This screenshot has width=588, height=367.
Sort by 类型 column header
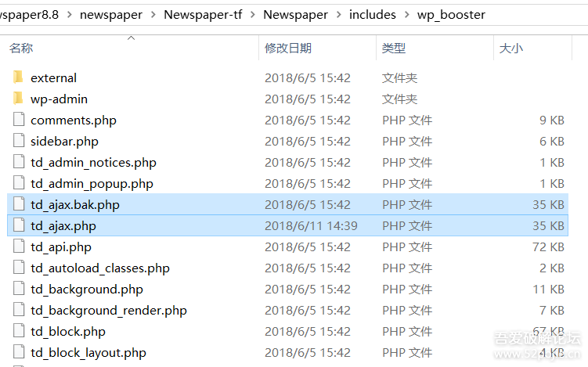coord(394,49)
